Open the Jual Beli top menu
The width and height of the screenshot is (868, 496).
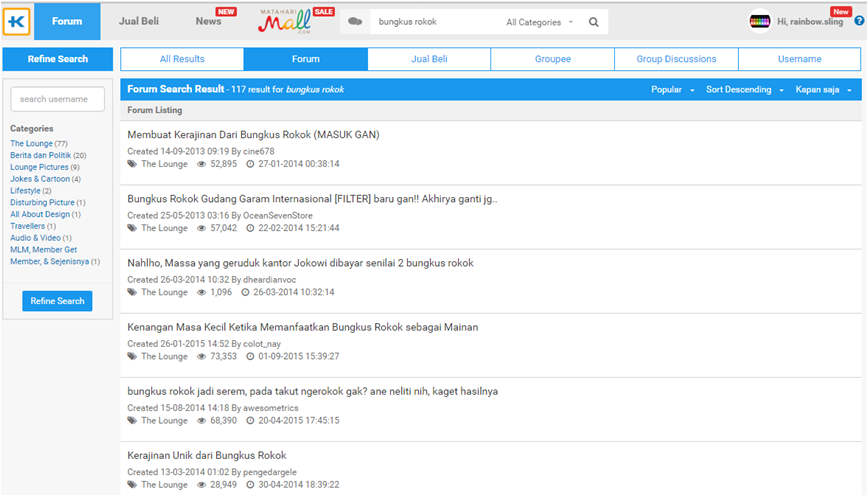coord(139,21)
